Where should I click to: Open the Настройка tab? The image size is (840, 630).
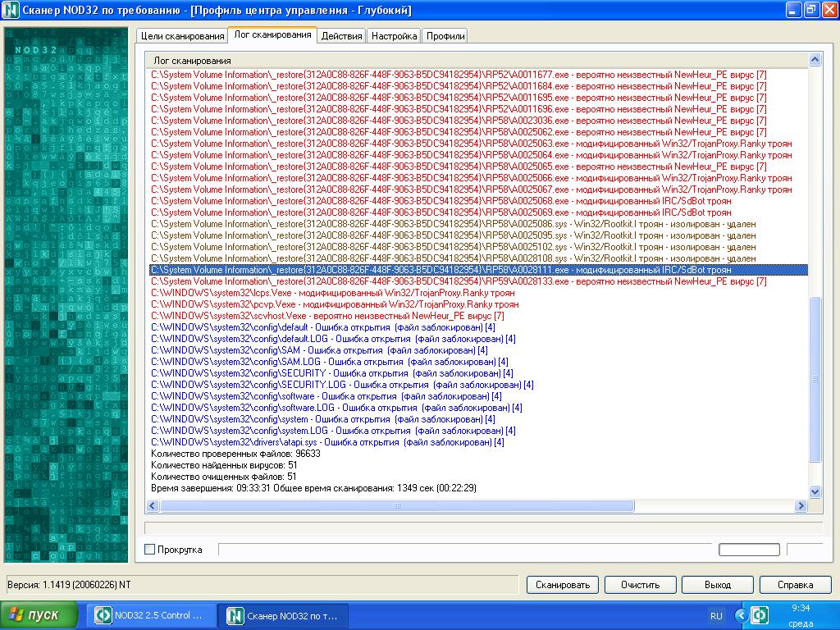[x=394, y=36]
